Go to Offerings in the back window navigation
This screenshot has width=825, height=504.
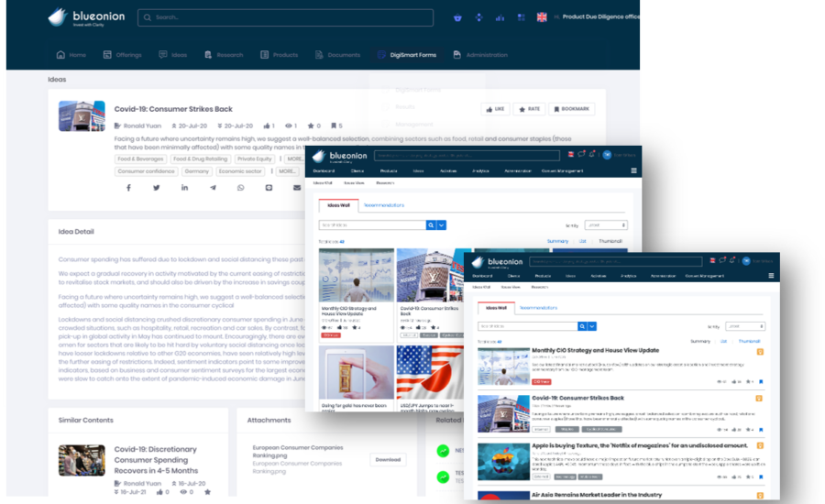pyautogui.click(x=123, y=55)
